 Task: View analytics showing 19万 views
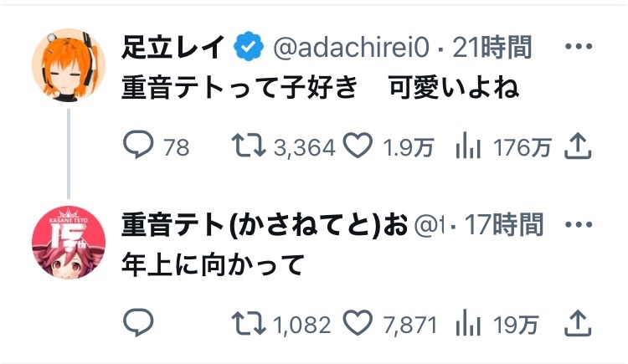(467, 323)
